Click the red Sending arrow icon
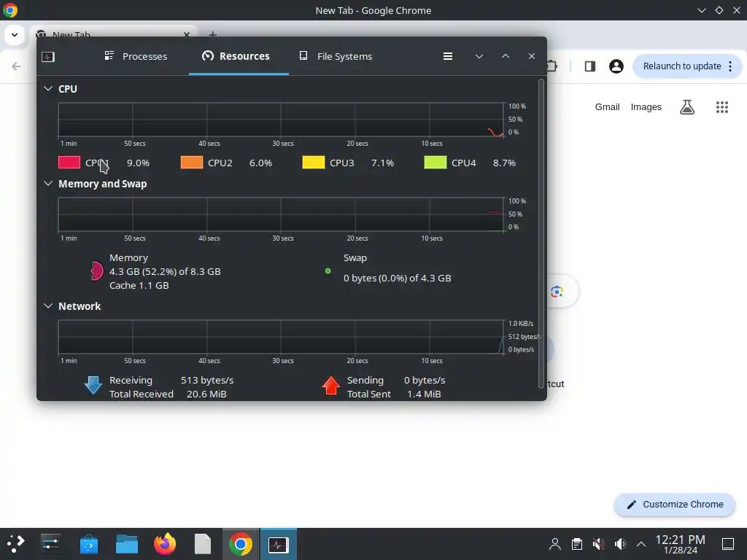This screenshot has height=560, width=747. pos(331,385)
